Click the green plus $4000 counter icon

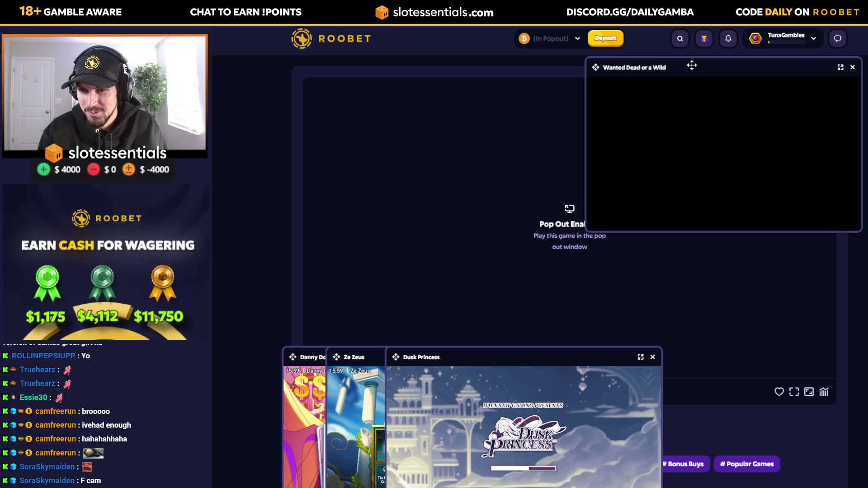tap(43, 169)
